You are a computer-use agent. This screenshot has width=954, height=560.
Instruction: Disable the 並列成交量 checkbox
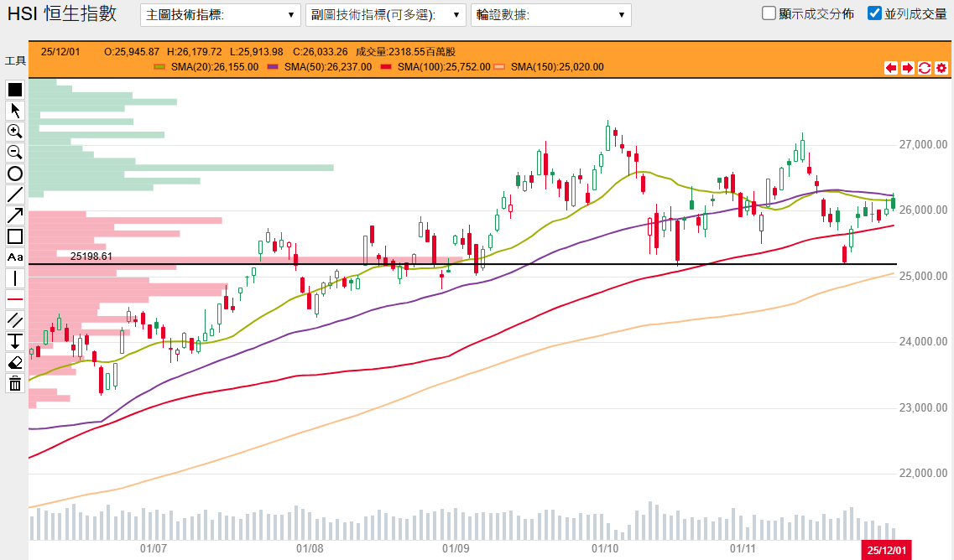[x=873, y=13]
